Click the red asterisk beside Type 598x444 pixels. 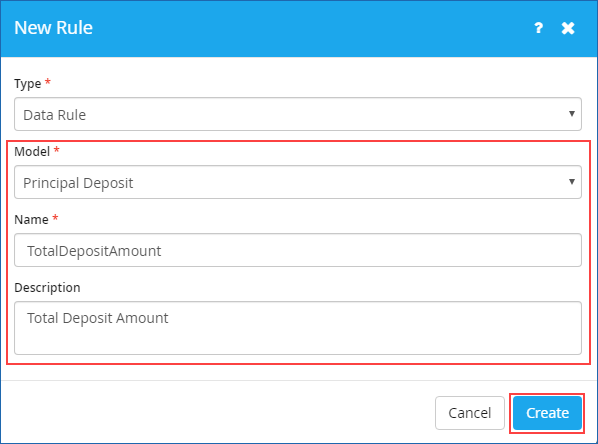[48, 81]
